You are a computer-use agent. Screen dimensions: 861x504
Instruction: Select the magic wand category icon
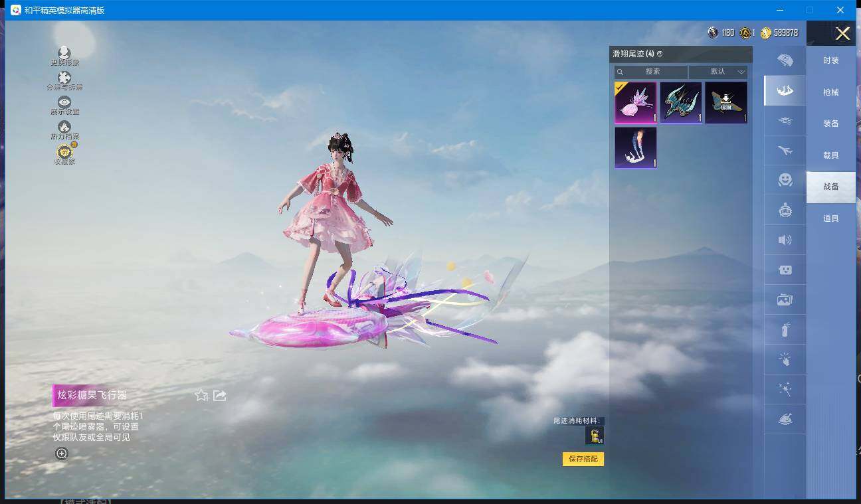click(x=785, y=389)
